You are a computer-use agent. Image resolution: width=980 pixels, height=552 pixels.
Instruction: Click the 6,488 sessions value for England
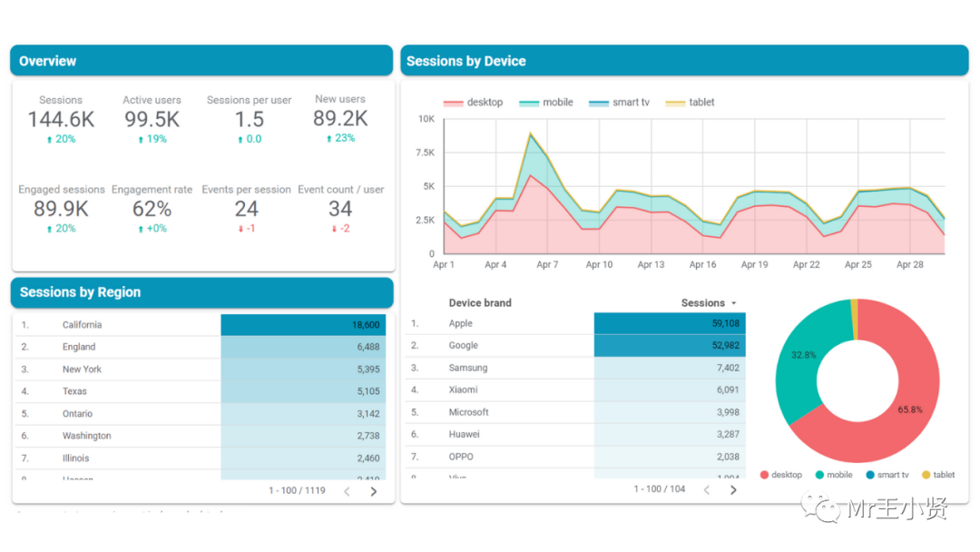tap(368, 347)
